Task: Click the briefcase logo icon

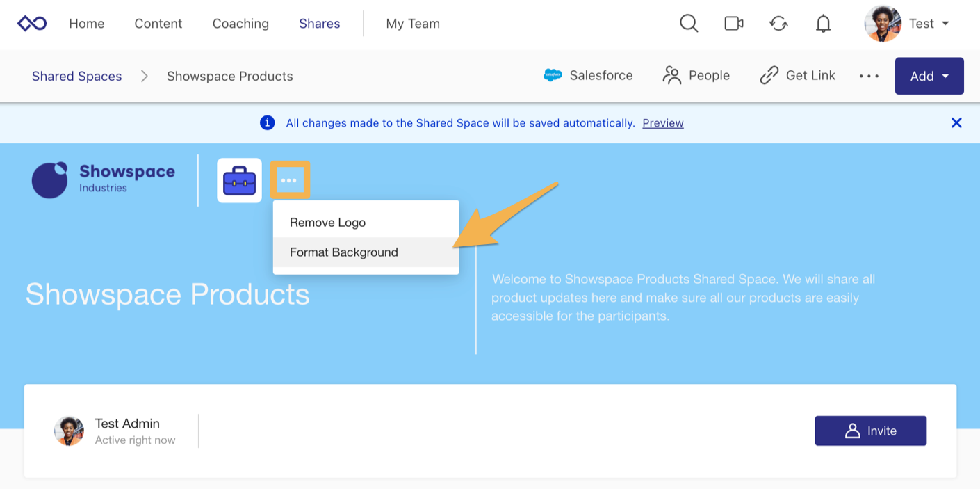Action: [x=239, y=181]
